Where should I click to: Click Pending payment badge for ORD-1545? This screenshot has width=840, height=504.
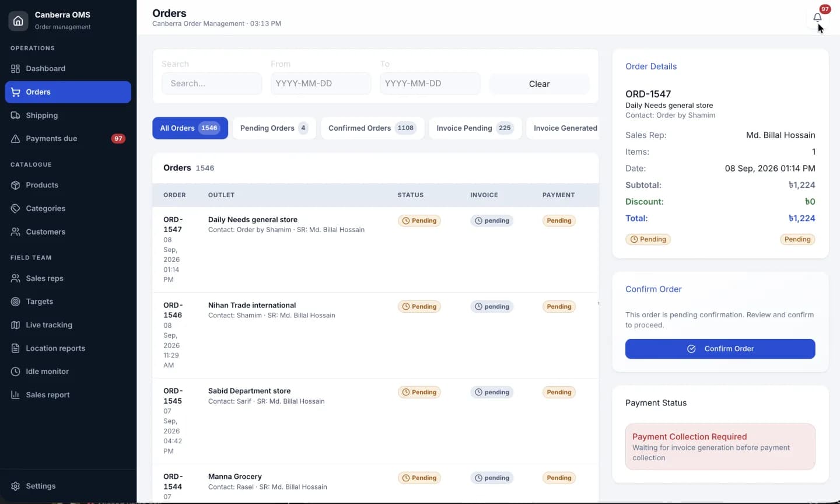(x=559, y=393)
